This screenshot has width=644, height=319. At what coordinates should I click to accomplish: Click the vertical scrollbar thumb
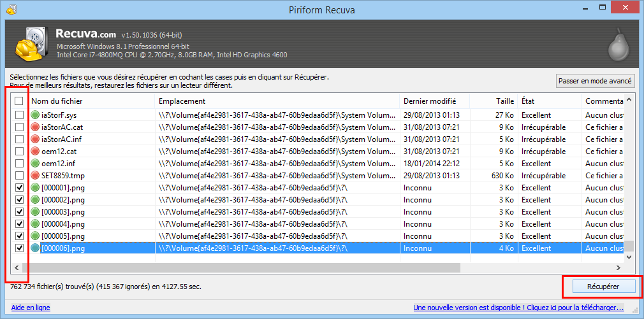click(629, 245)
